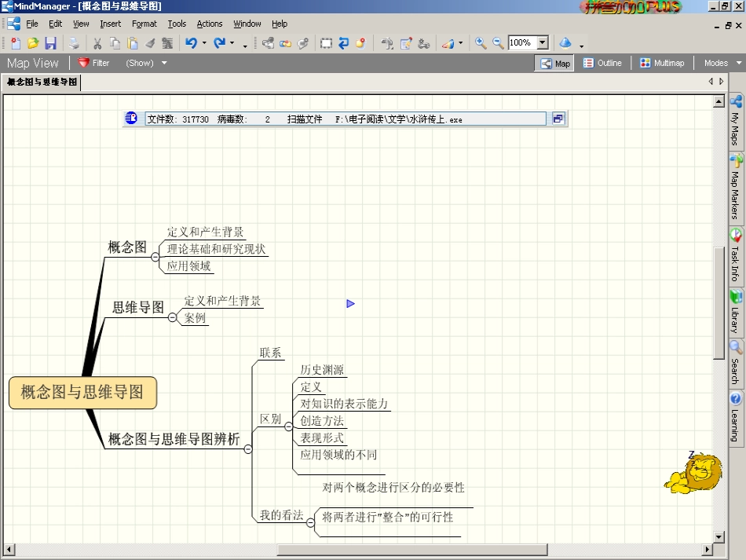Click the Undo arrow icon
746x560 pixels.
pyautogui.click(x=191, y=43)
